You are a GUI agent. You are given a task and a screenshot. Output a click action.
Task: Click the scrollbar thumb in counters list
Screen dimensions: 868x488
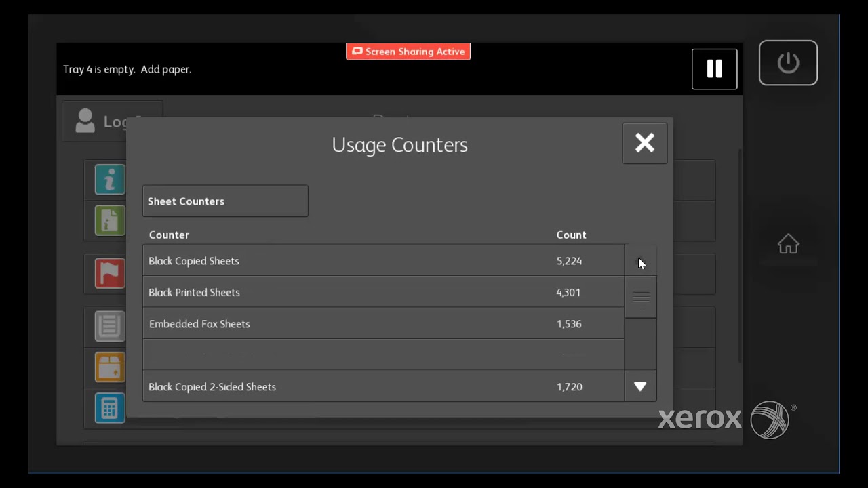point(640,297)
